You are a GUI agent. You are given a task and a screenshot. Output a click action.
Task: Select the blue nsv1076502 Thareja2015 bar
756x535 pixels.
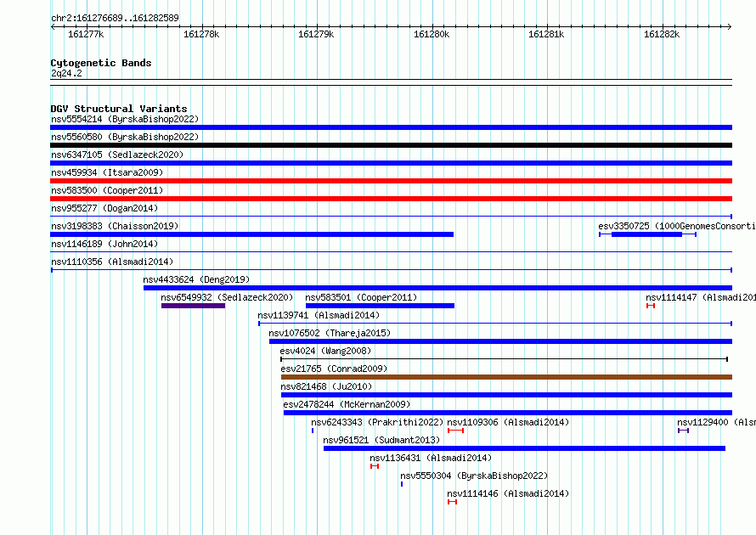point(500,341)
